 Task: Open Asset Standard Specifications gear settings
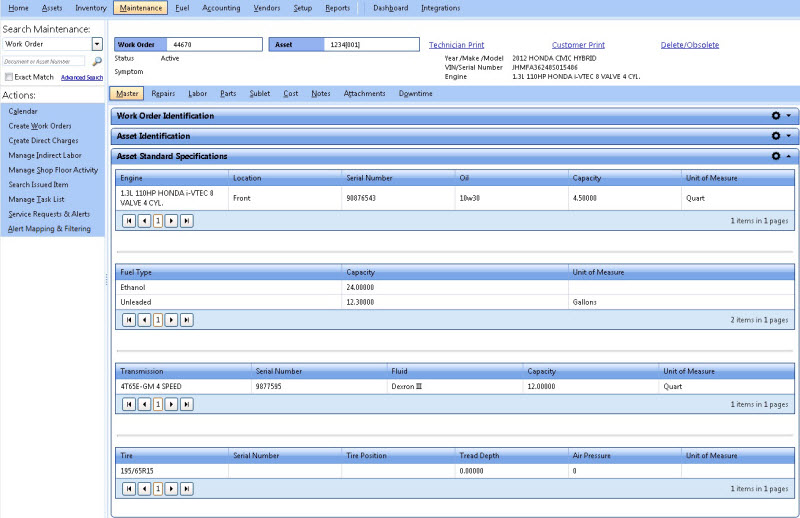point(776,156)
